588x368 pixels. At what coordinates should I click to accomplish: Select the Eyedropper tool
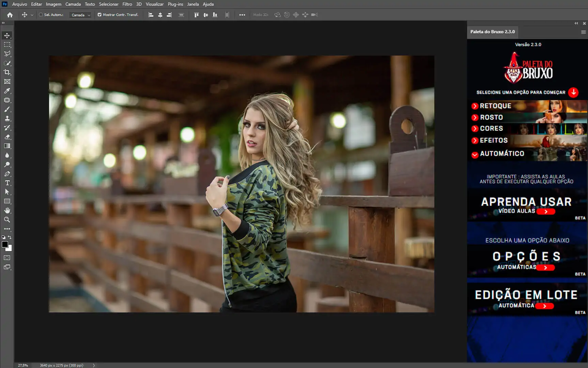[7, 91]
